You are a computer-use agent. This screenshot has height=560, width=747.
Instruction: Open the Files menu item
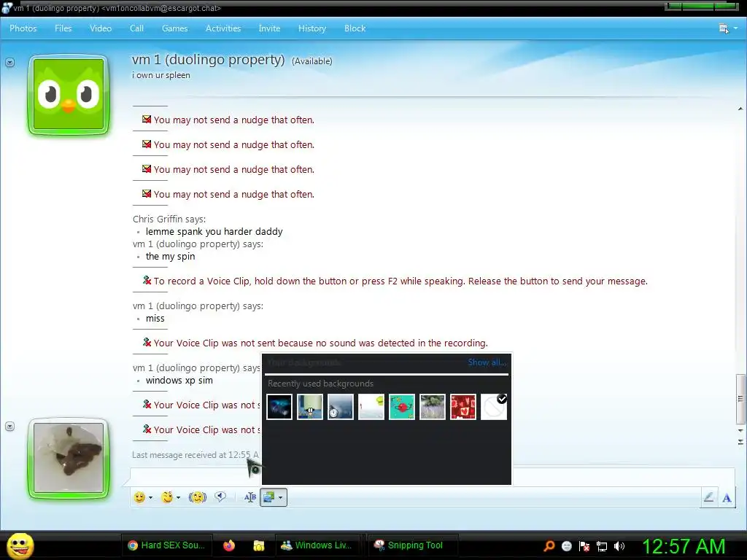tap(63, 28)
